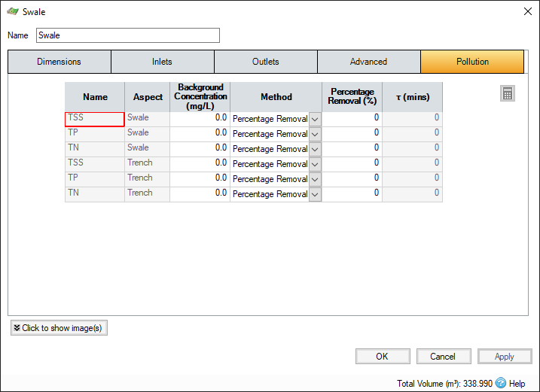The height and width of the screenshot is (392, 540).
Task: Open Method dropdown for TP Swale row
Action: pyautogui.click(x=315, y=134)
